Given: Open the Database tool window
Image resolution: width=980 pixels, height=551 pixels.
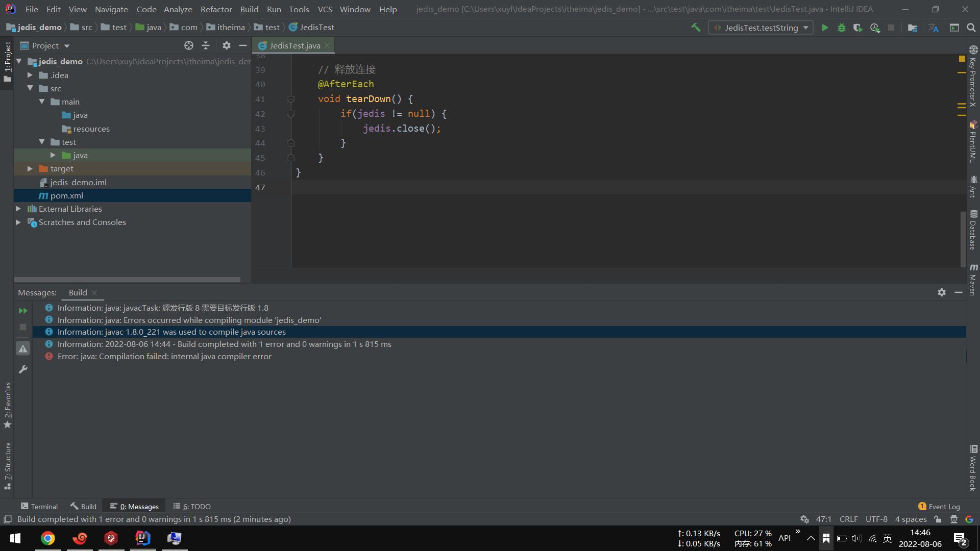Looking at the screenshot, I should (973, 230).
